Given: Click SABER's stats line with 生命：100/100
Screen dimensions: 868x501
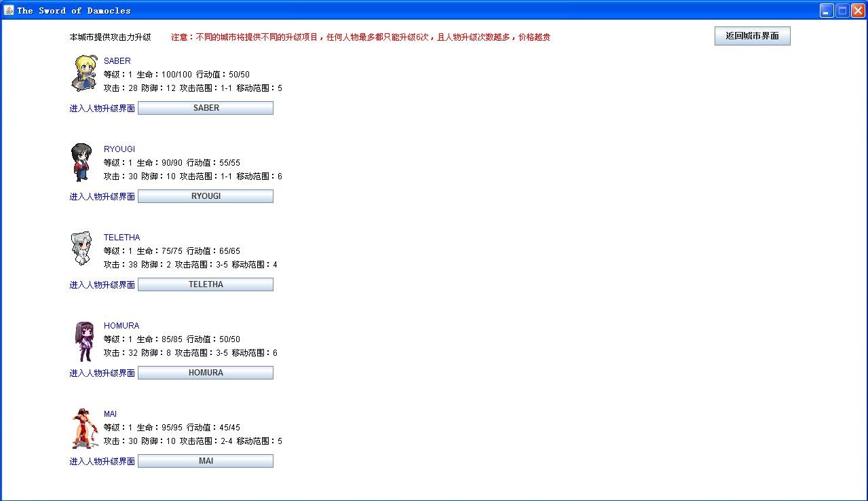Looking at the screenshot, I should tap(176, 75).
